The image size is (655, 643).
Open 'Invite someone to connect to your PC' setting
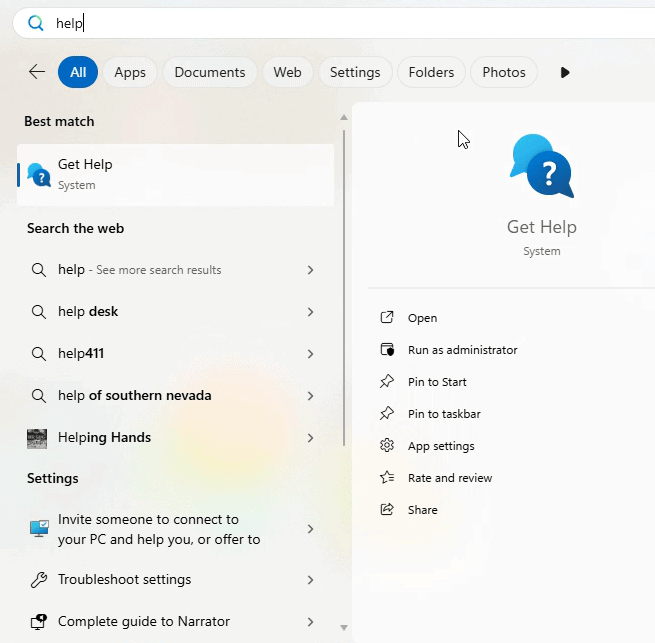click(x=175, y=529)
